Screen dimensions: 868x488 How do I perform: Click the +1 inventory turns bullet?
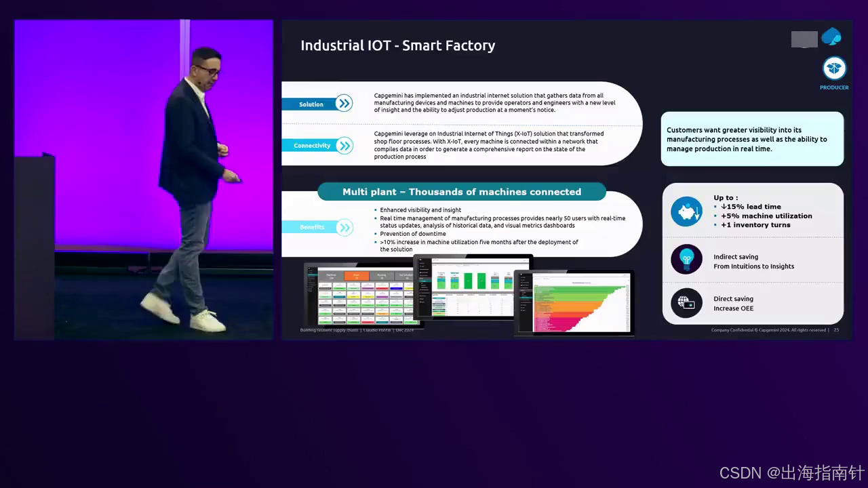755,224
